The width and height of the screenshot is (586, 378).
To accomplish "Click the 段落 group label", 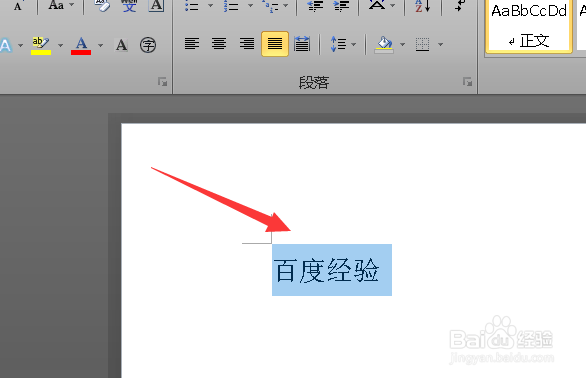I will point(314,83).
